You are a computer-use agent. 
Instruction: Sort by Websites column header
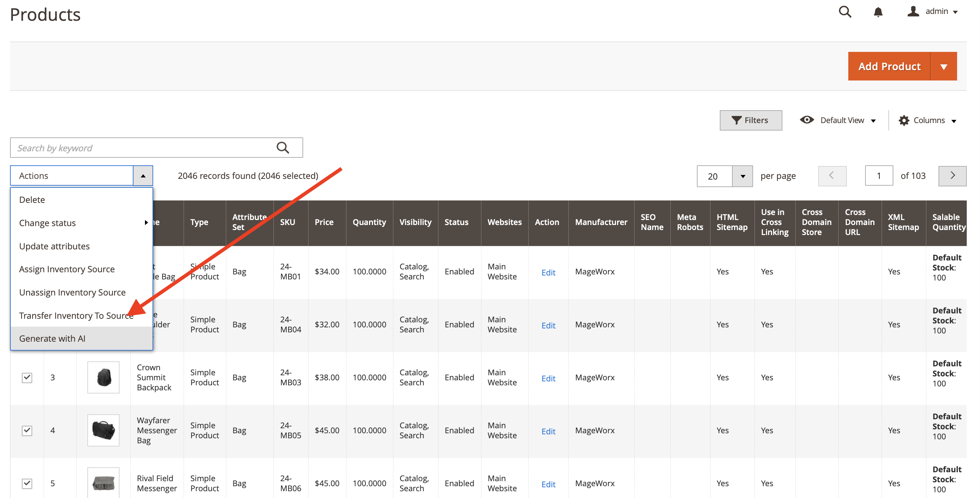[x=504, y=223]
